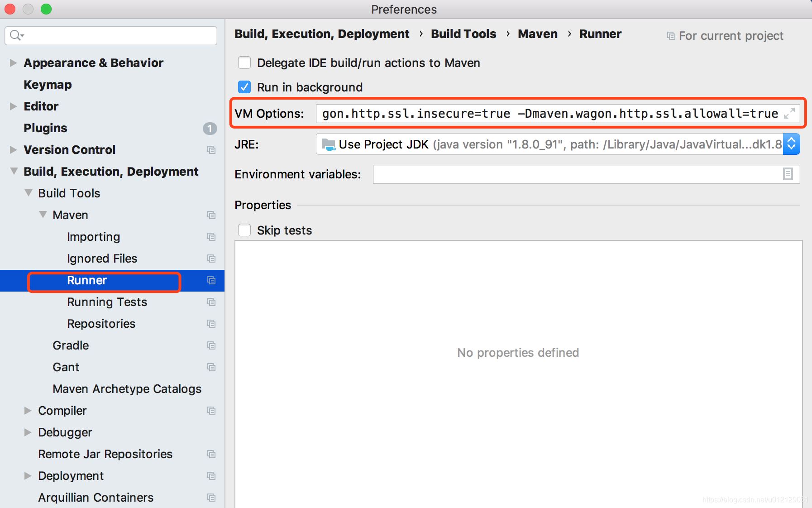The height and width of the screenshot is (508, 812).
Task: Click Maven in the breadcrumb
Action: [538, 34]
